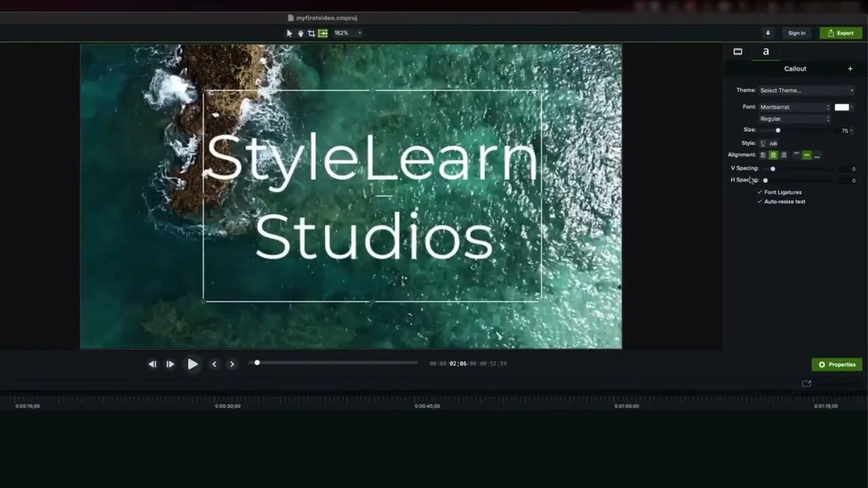The height and width of the screenshot is (488, 868).
Task: Open the Montserrat font dropdown
Action: 794,107
